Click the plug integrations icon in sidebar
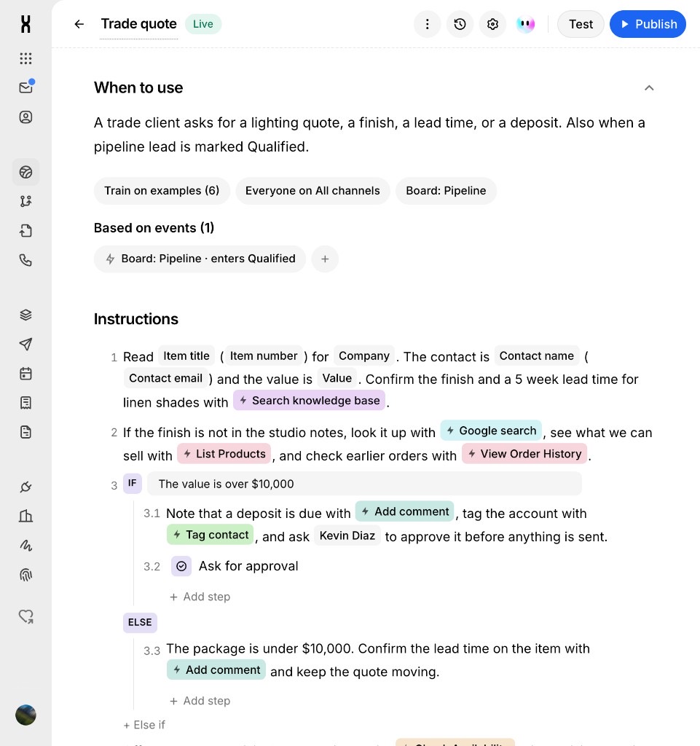 (25, 487)
